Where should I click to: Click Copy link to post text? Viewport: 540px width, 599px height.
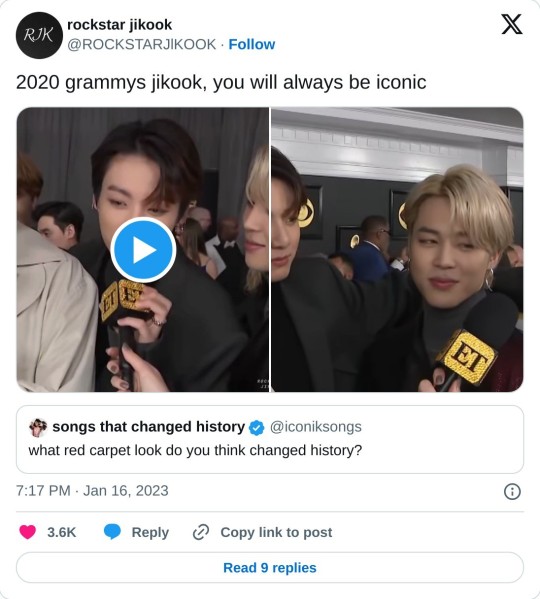pyautogui.click(x=276, y=532)
